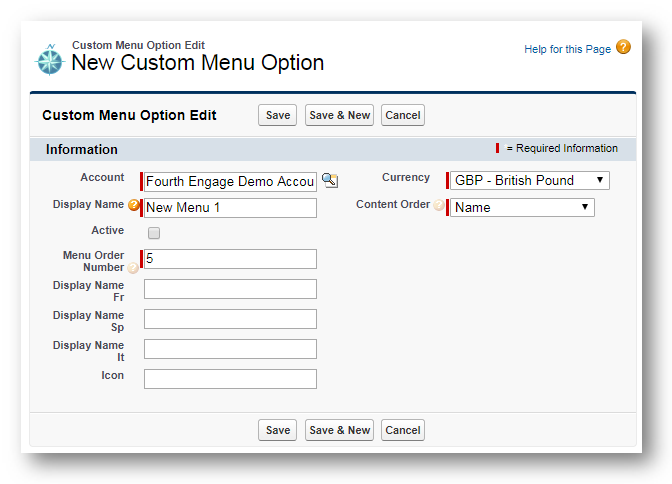Open the Help for this Page link
Image resolution: width=672 pixels, height=484 pixels.
point(567,49)
